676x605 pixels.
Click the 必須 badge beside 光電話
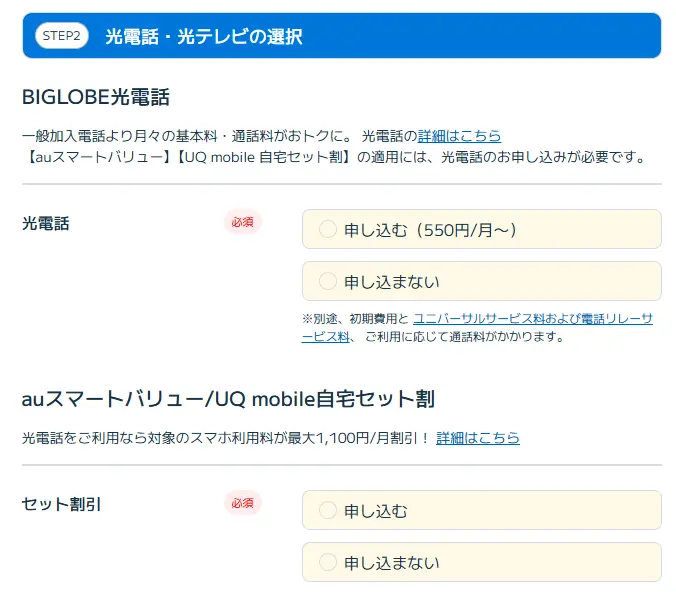(x=243, y=223)
